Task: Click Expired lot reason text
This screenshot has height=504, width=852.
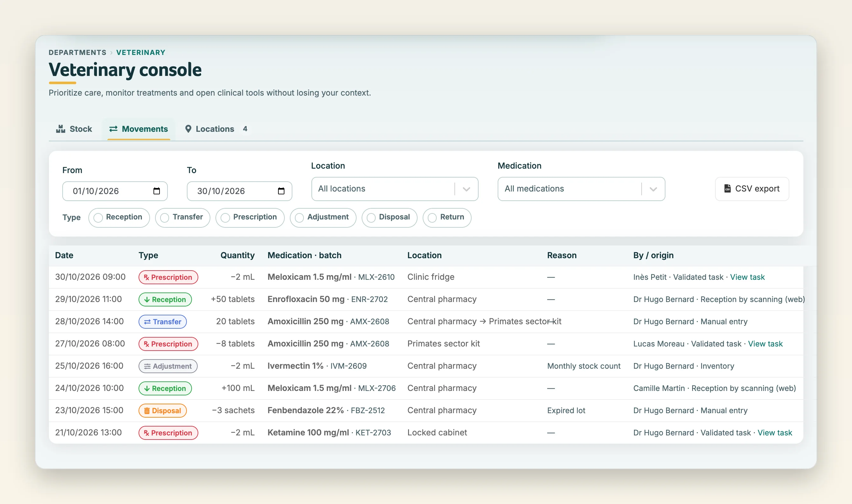Action: click(x=566, y=411)
